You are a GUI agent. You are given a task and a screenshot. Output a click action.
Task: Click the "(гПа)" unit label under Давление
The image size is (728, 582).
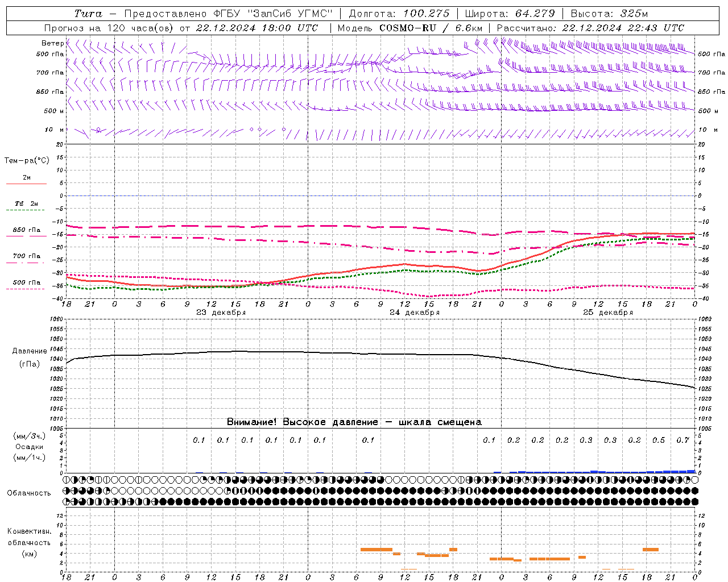coord(29,364)
